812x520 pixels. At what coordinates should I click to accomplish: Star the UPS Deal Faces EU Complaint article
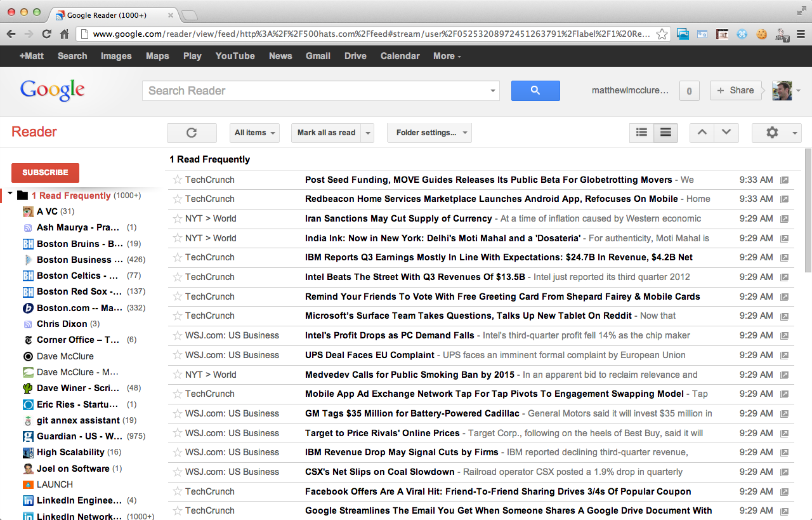click(177, 355)
